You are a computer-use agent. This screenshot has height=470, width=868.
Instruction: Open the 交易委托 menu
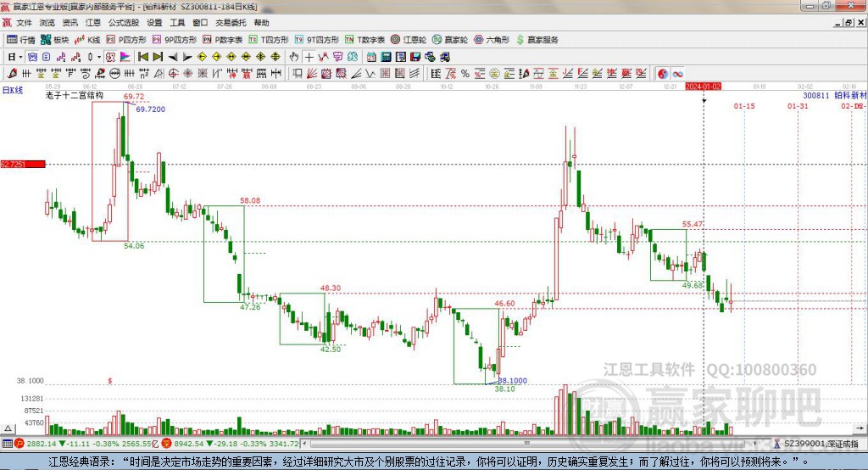[231, 23]
